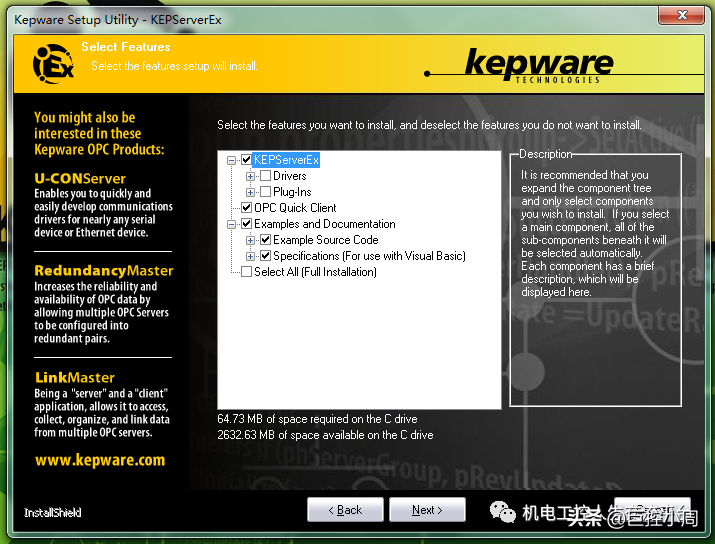
Task: Click the Kepware Technologies logo
Action: [540, 65]
